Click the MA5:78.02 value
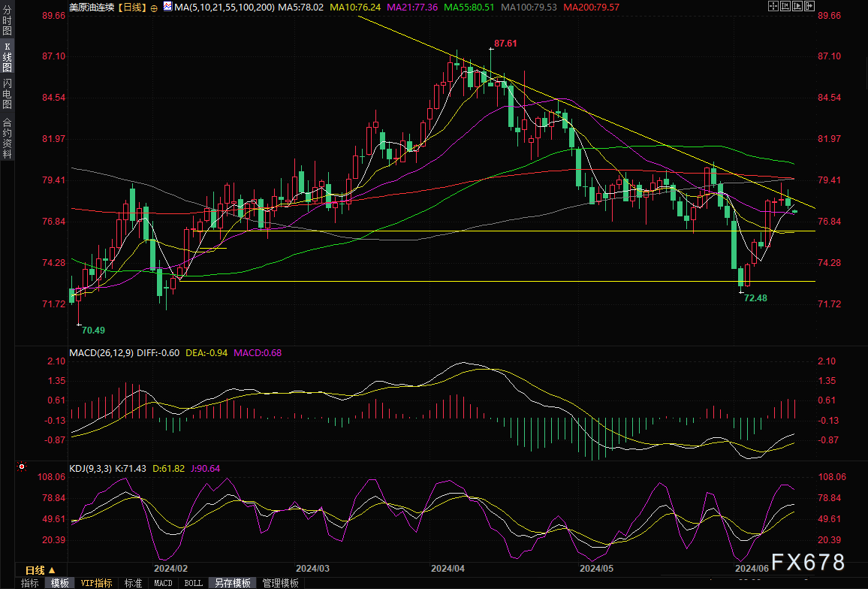 pos(300,8)
